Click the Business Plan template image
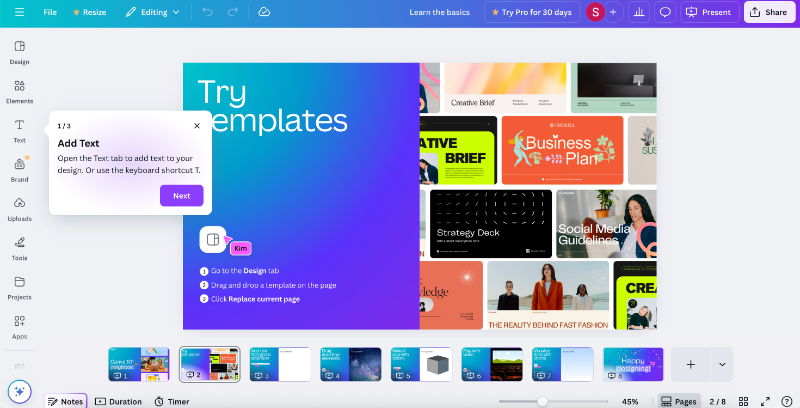 (x=562, y=150)
